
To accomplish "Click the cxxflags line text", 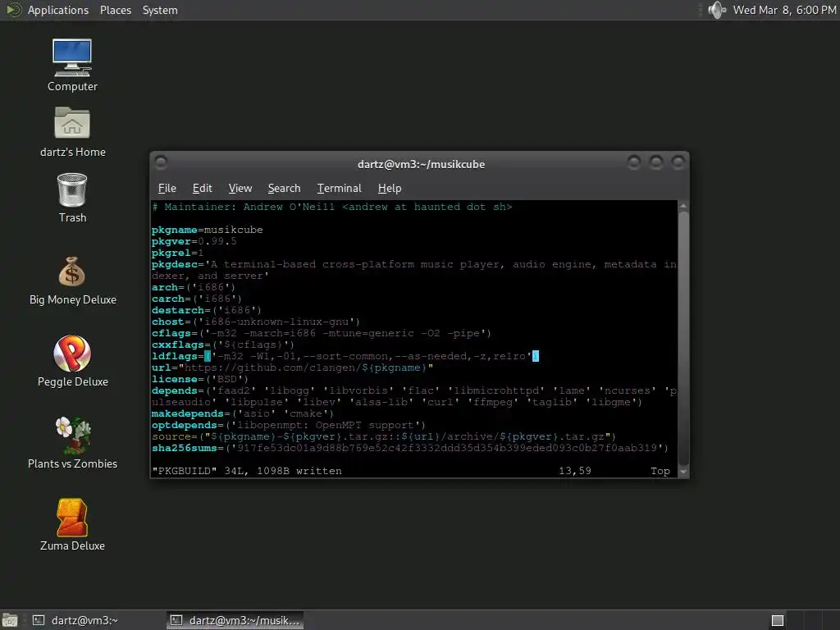I will (x=223, y=345).
